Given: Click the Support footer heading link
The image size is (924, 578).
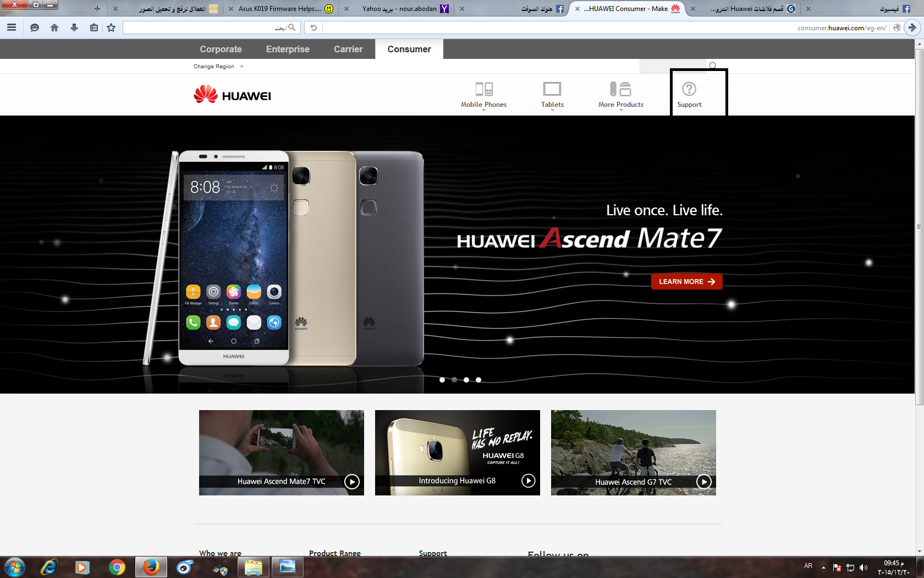Looking at the screenshot, I should point(433,553).
